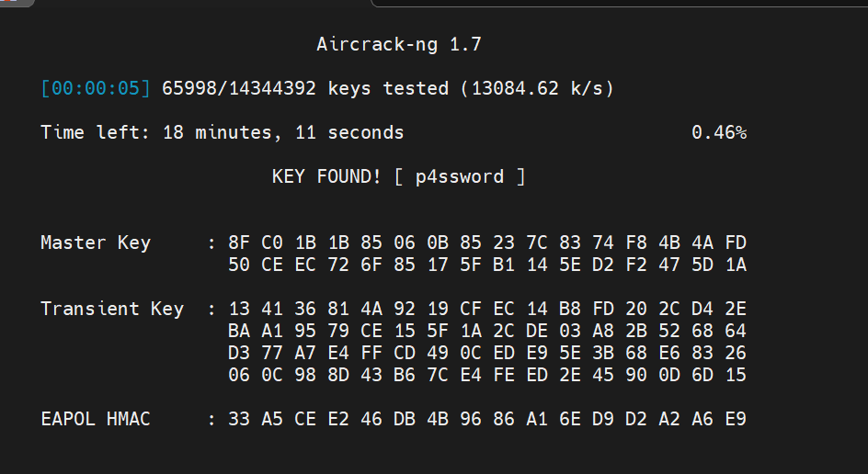
Task: Click the first Transient Key hex row
Action: [487, 309]
